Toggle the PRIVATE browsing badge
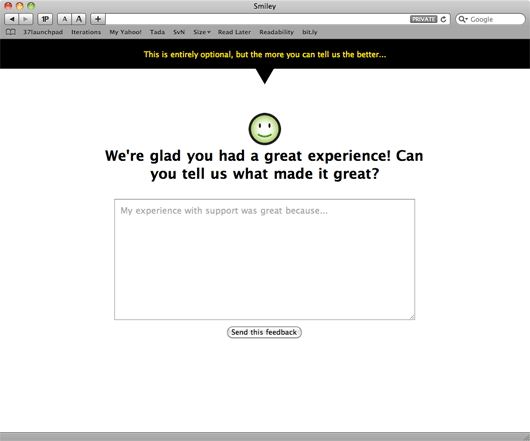The width and height of the screenshot is (530, 441). (424, 19)
